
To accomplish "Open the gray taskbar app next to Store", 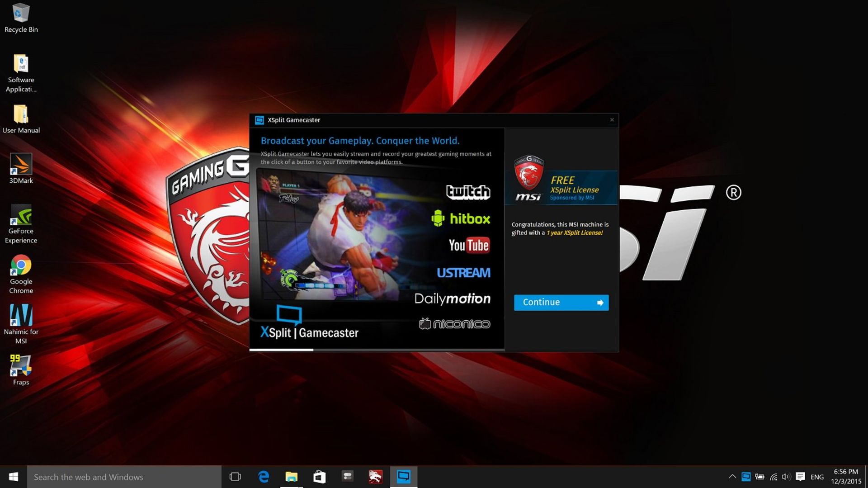I will (348, 477).
